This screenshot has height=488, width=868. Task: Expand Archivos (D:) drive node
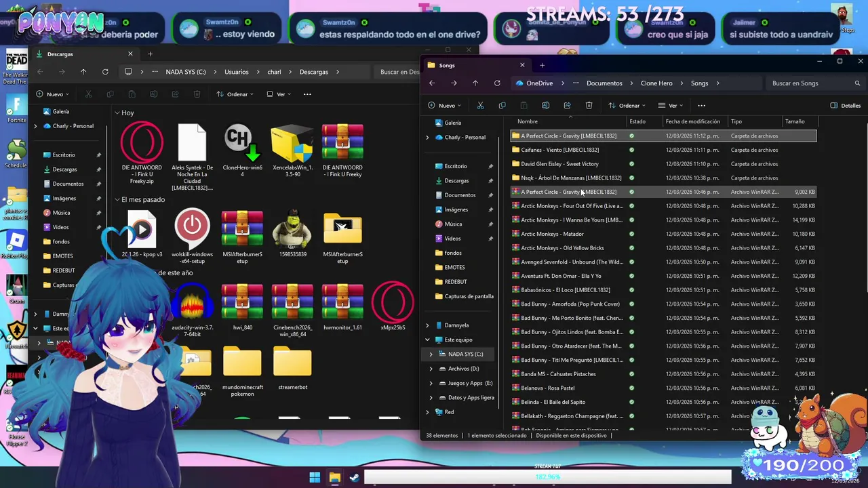[x=431, y=369]
